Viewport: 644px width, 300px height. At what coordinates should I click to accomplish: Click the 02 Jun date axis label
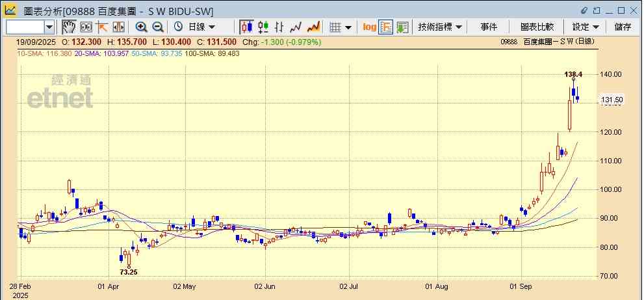265,286
